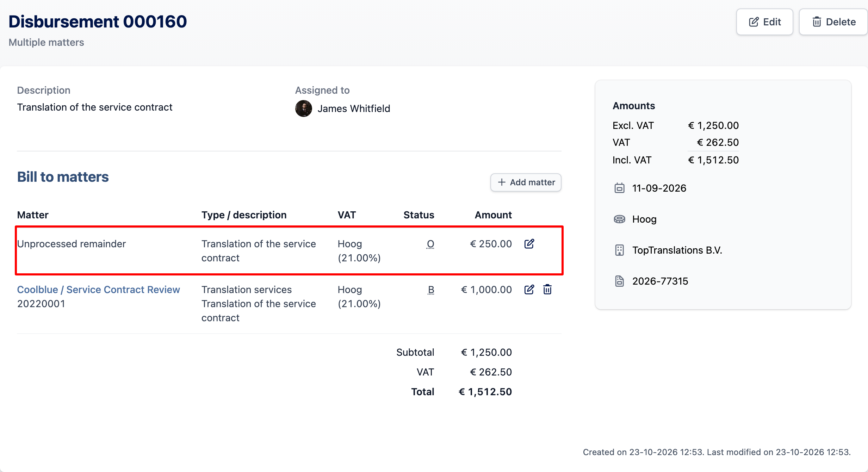Click the description text Translation of the service contract

pyautogui.click(x=95, y=107)
